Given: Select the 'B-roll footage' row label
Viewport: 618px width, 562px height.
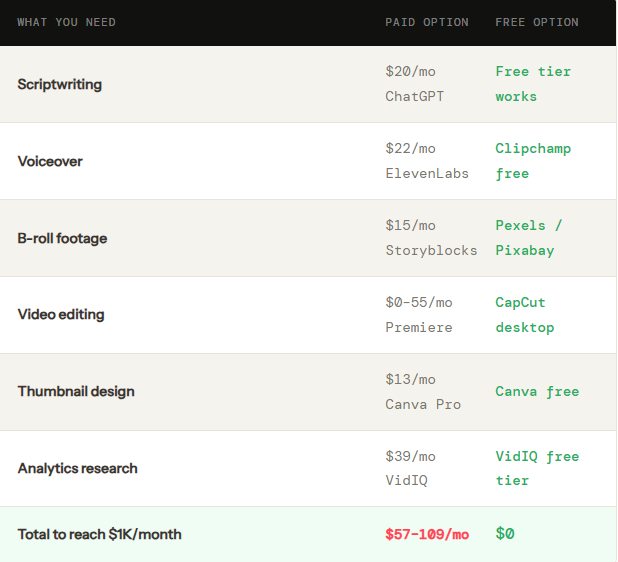Looking at the screenshot, I should (62, 238).
